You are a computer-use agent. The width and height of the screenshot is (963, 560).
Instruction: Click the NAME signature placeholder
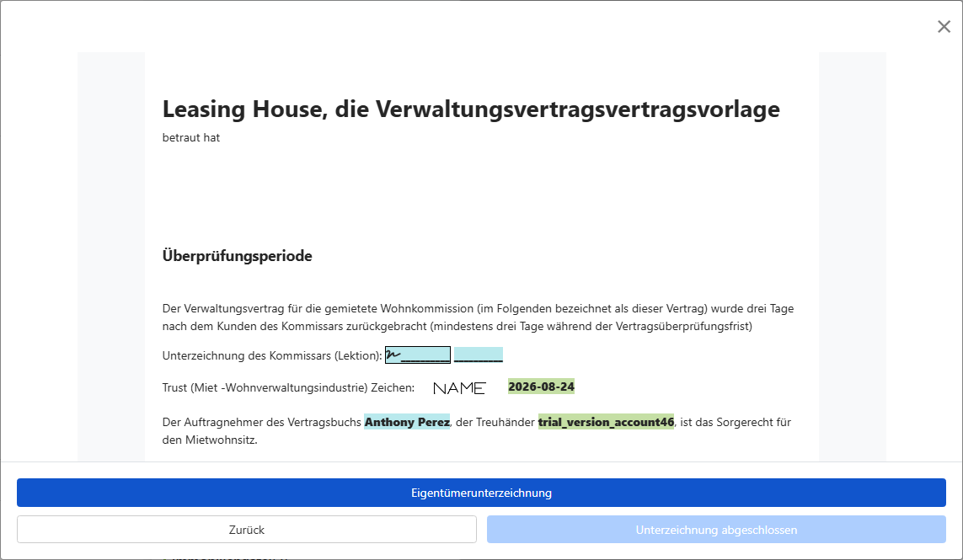tap(459, 388)
